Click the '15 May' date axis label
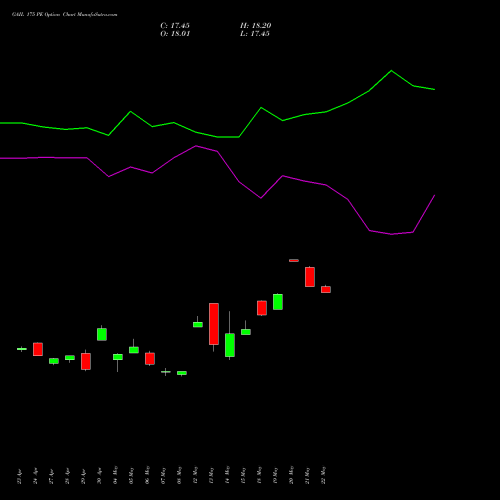500x500 pixels. tap(243, 475)
